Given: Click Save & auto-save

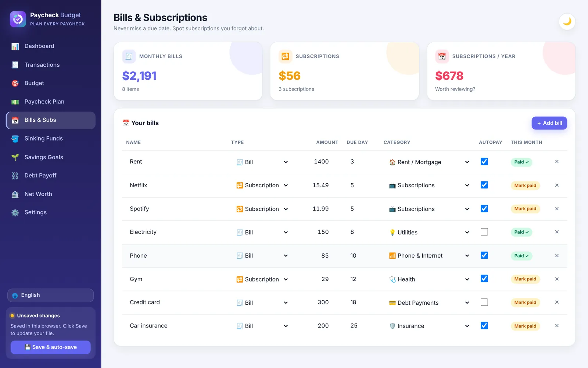Looking at the screenshot, I should click(x=51, y=347).
